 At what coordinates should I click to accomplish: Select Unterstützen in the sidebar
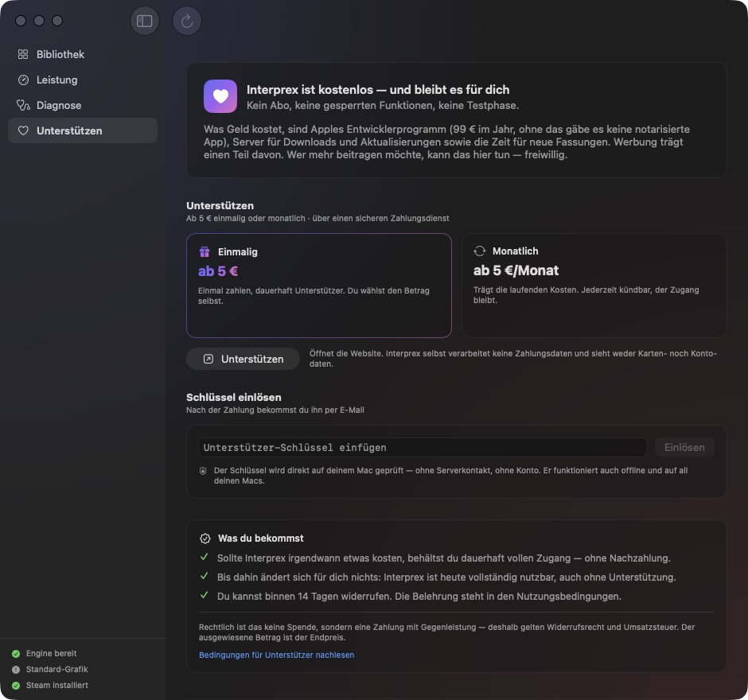point(83,130)
